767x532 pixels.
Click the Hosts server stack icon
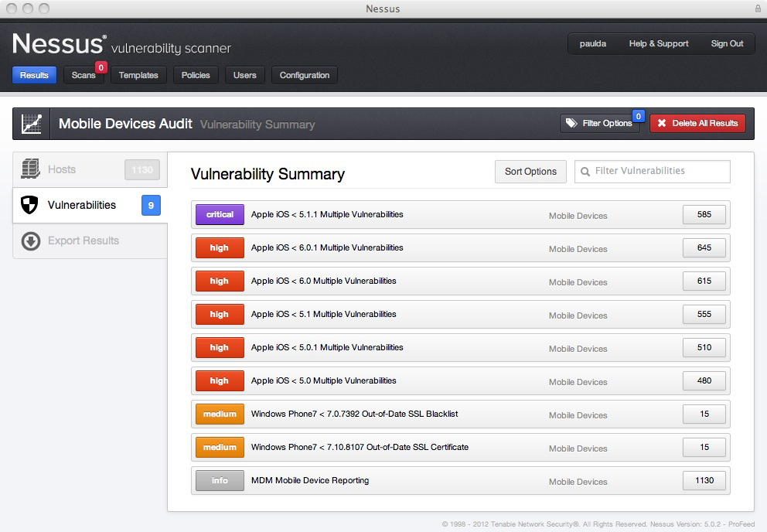point(30,169)
